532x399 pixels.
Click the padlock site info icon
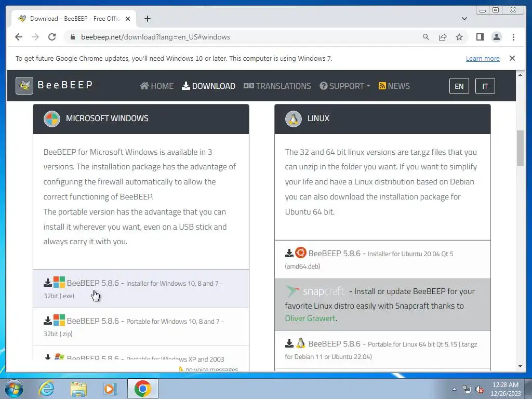point(72,37)
